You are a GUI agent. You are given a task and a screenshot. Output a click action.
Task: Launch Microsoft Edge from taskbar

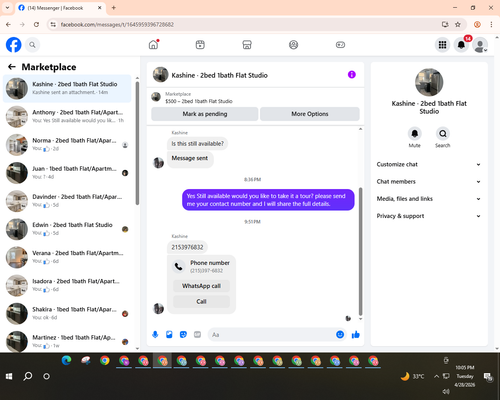66,361
